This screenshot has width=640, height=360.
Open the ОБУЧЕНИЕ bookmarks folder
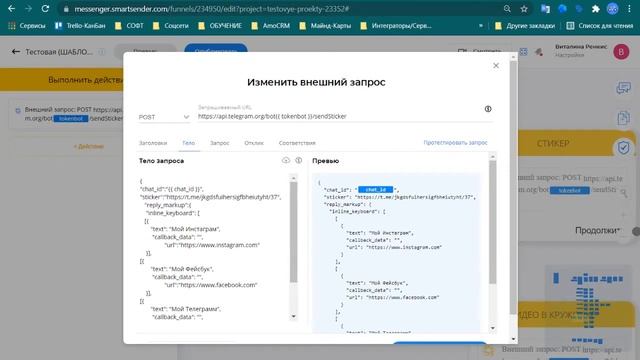pos(220,26)
